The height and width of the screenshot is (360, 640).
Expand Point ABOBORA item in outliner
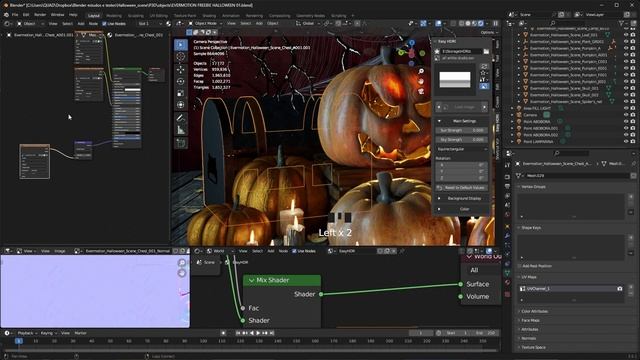pyautogui.click(x=512, y=122)
